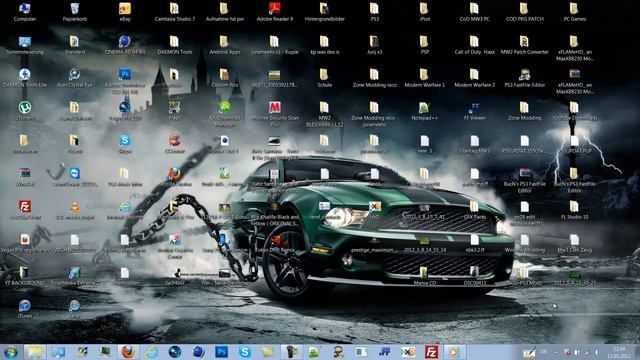Image resolution: width=640 pixels, height=360 pixels.
Task: Open the Aufnahme hd pvr folder
Action: [224, 12]
